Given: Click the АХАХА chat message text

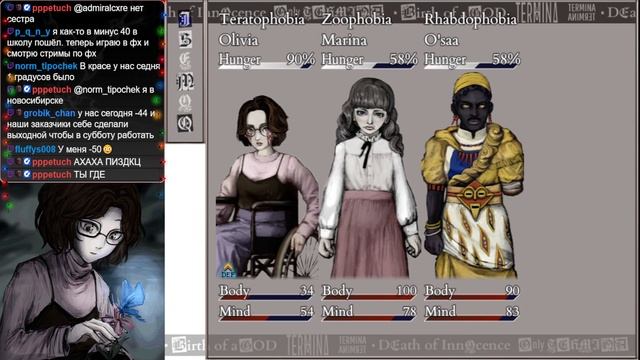Looking at the screenshot, I should pyautogui.click(x=107, y=162).
